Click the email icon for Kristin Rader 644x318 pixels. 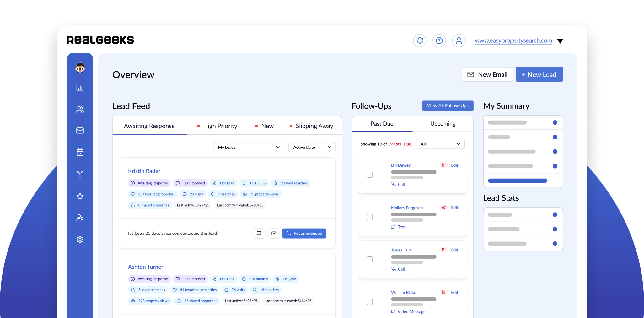(274, 233)
